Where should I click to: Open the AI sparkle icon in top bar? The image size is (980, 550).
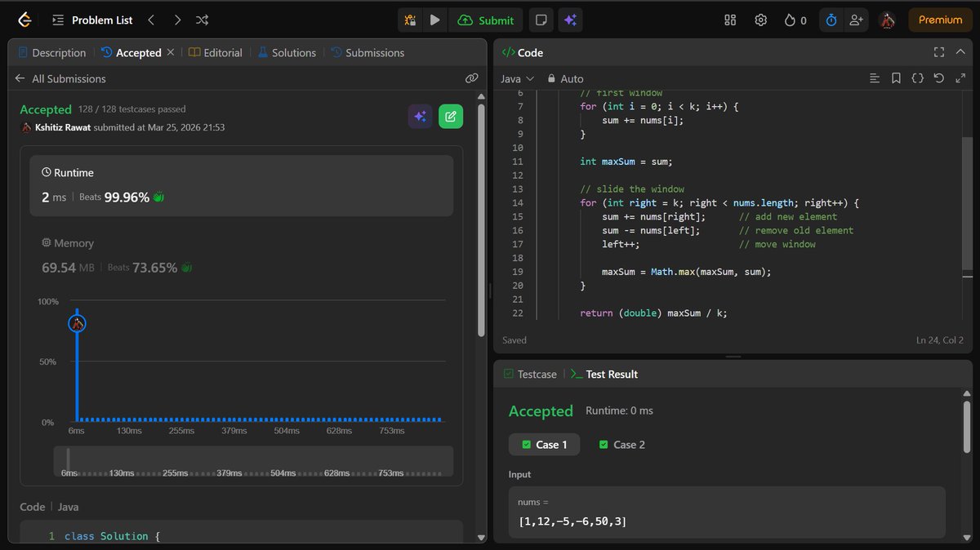click(x=570, y=20)
